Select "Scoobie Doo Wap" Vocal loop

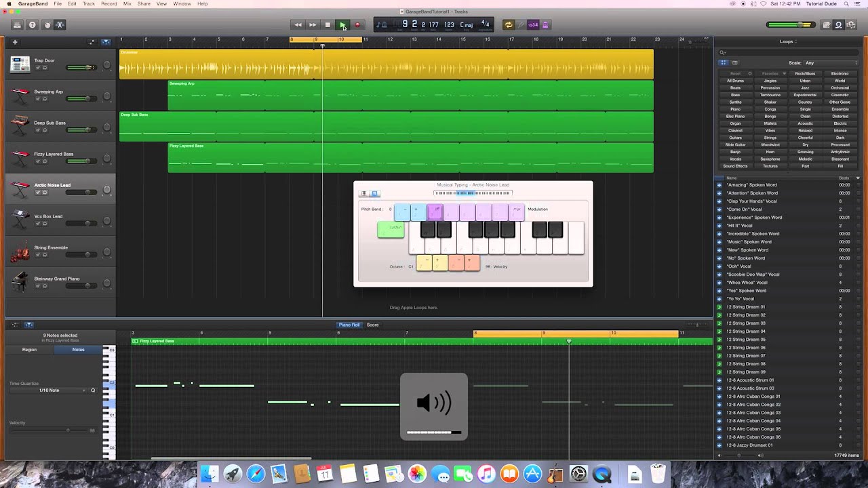pos(753,274)
